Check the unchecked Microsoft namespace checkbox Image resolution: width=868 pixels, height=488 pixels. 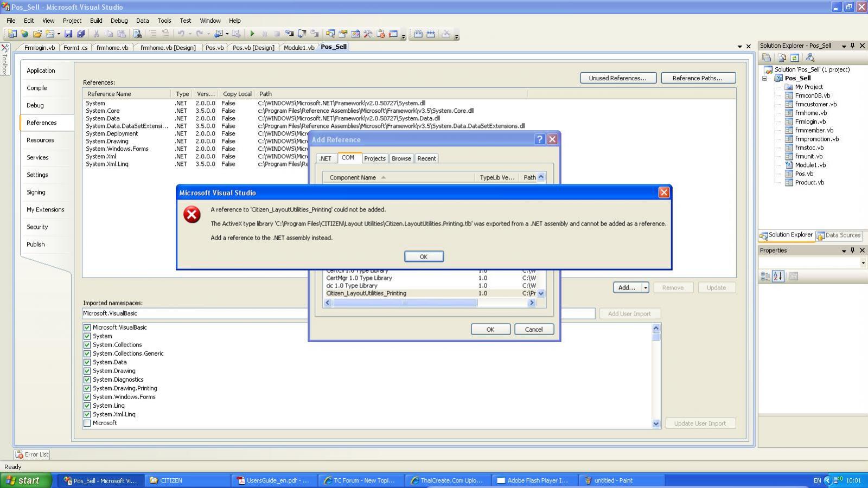(87, 423)
